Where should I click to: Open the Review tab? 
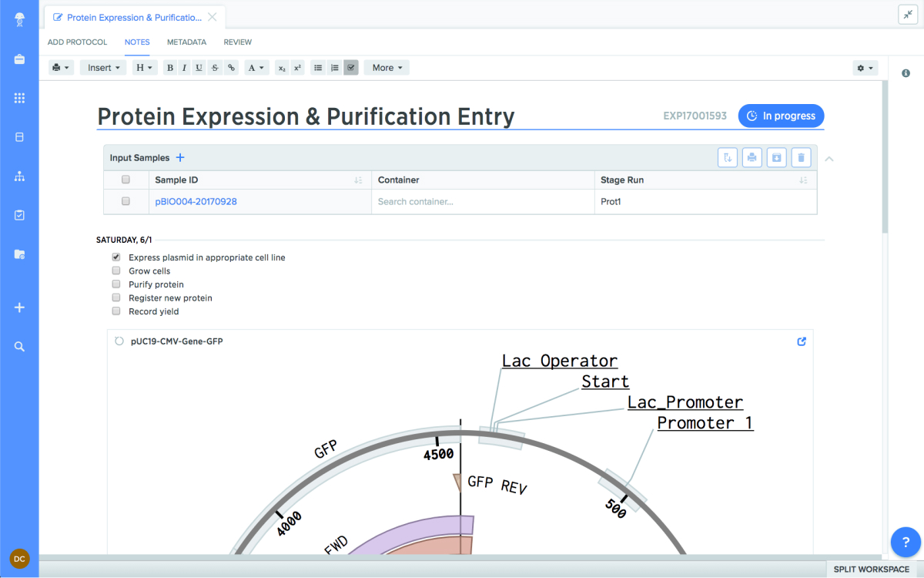(237, 42)
